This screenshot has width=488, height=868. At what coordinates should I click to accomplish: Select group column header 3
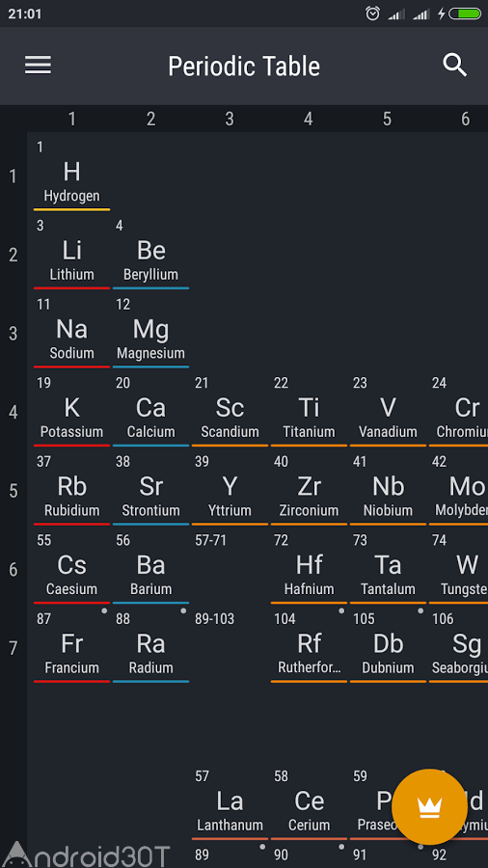pos(230,119)
